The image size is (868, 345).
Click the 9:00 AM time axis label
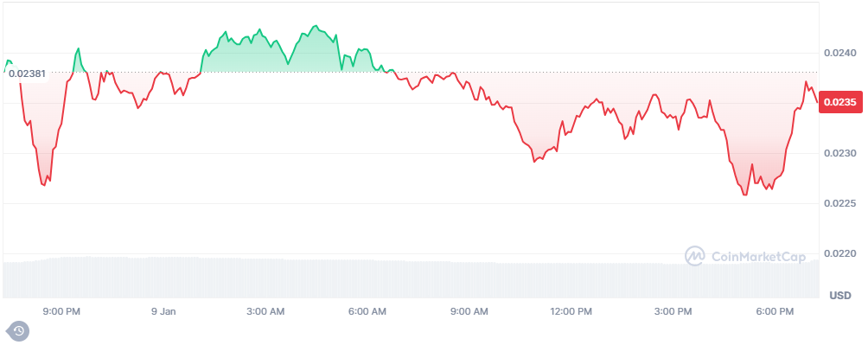469,312
